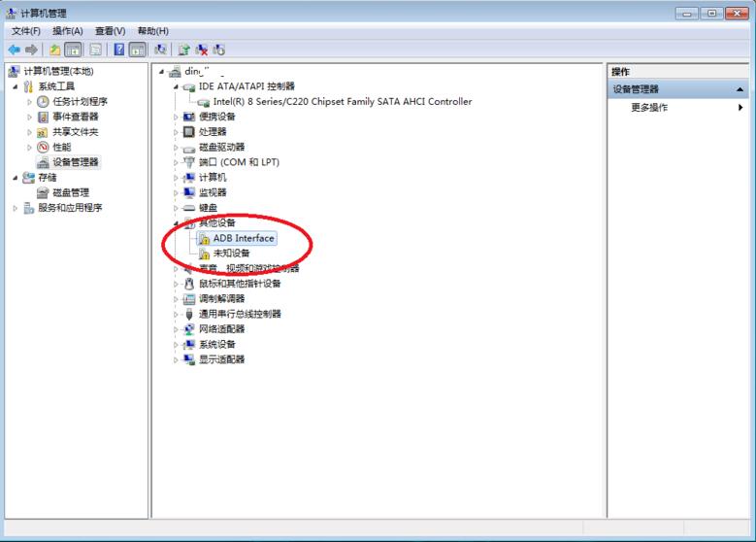
Task: Open help with the question mark icon
Action: pyautogui.click(x=119, y=50)
